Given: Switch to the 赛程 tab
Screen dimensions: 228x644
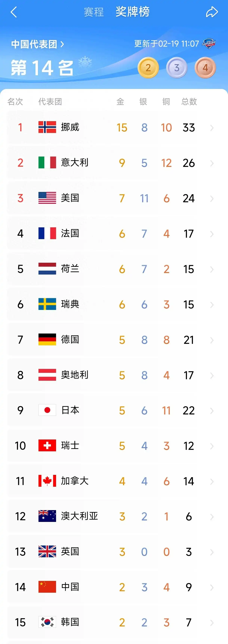Looking at the screenshot, I should [x=94, y=12].
